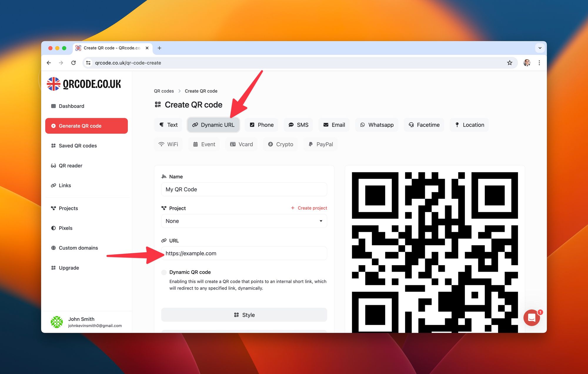
Task: Toggle the Dynamic QR code checkbox
Action: coord(164,272)
